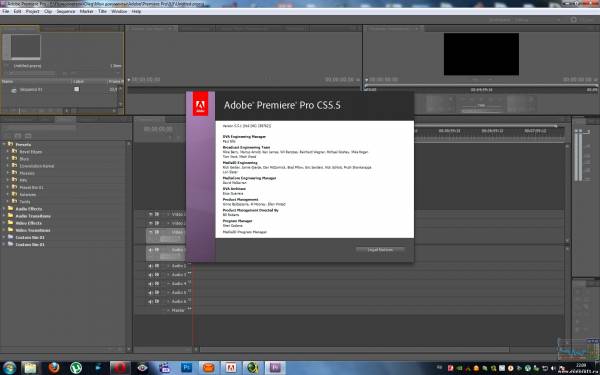Open the Sequence menu

coord(66,11)
